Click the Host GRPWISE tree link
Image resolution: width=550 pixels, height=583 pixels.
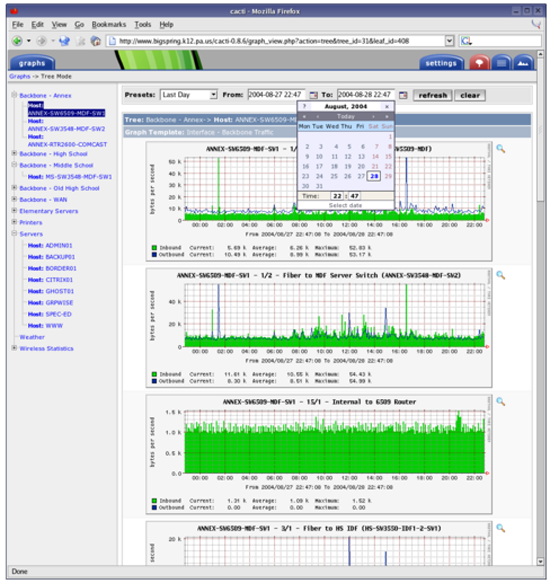click(x=51, y=303)
